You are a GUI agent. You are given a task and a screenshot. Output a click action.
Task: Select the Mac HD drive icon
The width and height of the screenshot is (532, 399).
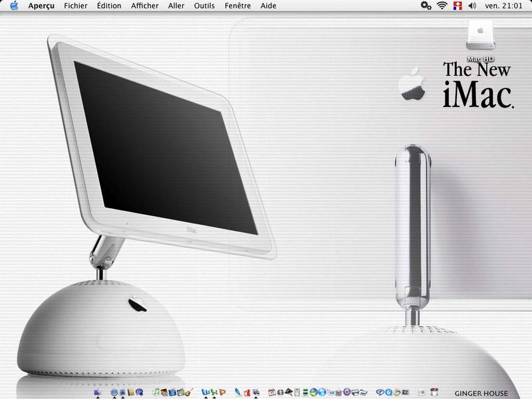[x=480, y=35]
